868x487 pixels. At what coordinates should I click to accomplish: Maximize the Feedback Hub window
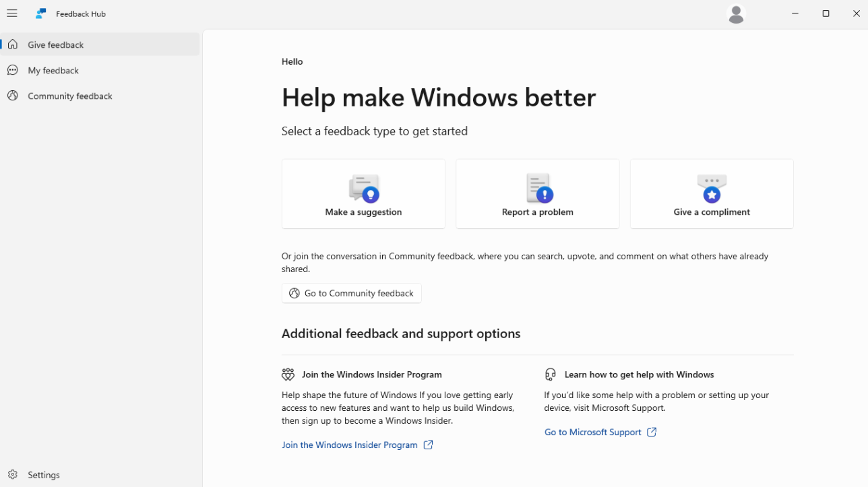pyautogui.click(x=826, y=13)
